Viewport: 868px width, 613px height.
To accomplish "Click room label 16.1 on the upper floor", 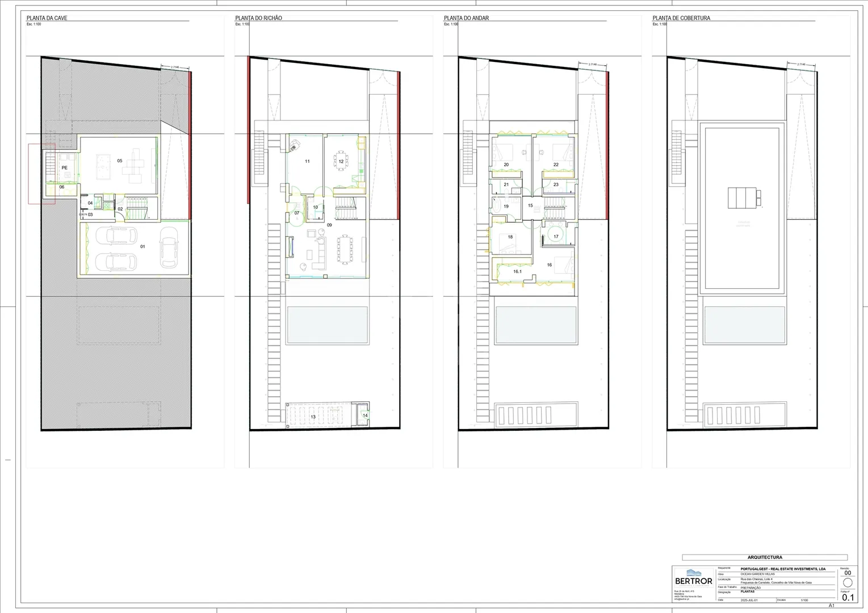I will (517, 272).
